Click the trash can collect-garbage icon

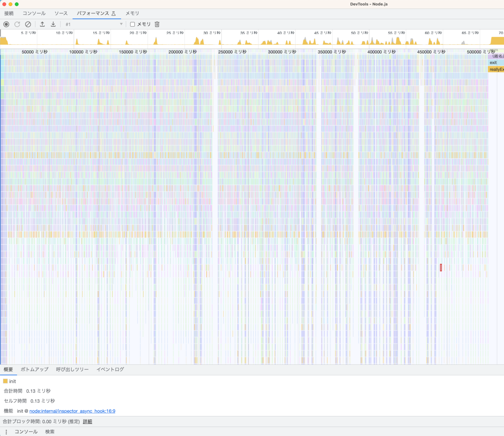click(157, 24)
